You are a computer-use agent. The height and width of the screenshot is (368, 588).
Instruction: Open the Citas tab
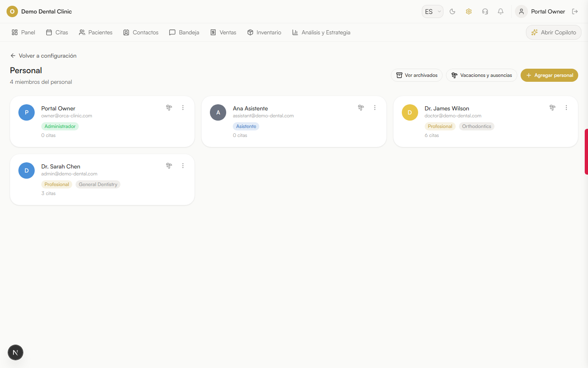[57, 32]
